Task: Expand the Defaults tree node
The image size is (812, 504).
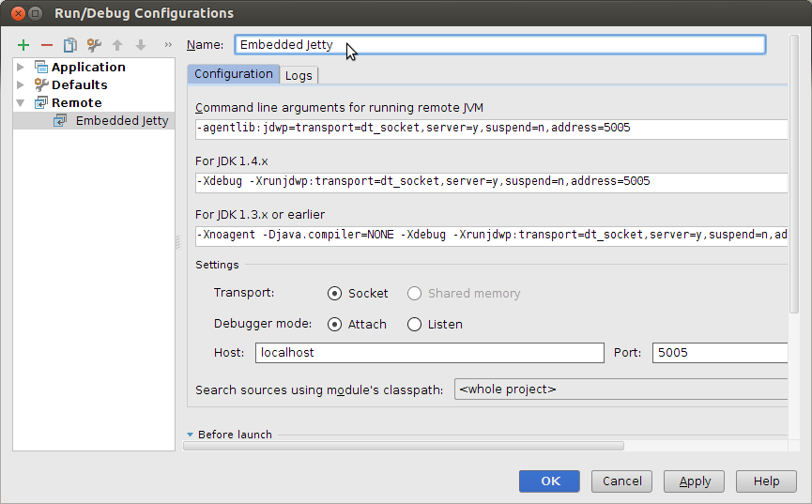Action: (21, 84)
